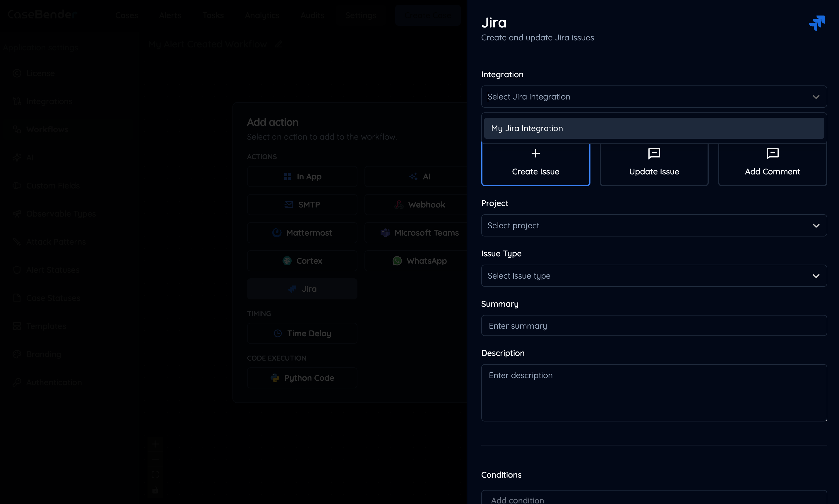
Task: Select the Update Issue mode
Action: (x=653, y=164)
